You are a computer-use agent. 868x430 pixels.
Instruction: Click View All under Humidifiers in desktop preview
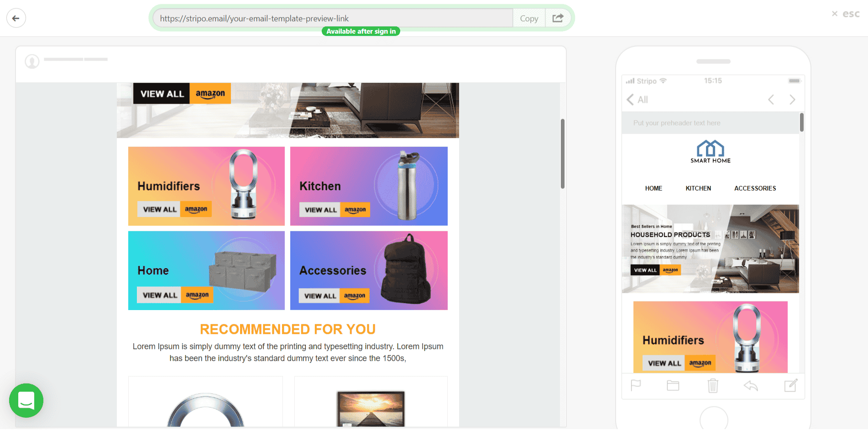[160, 209]
